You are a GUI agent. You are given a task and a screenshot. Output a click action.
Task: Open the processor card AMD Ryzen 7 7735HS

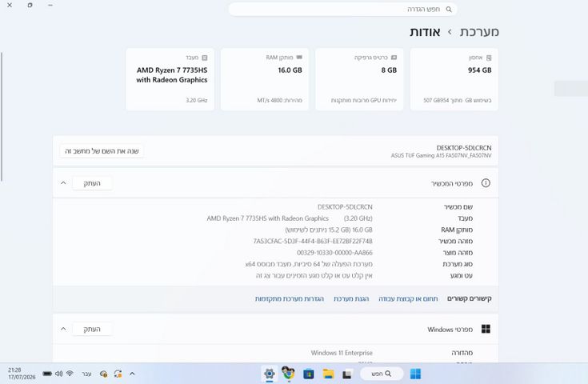pyautogui.click(x=170, y=79)
